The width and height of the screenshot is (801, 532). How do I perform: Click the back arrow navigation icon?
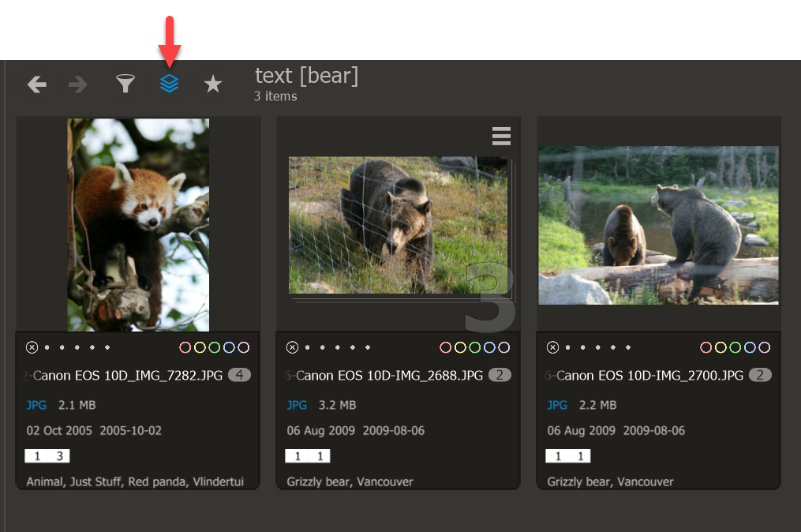click(x=37, y=84)
